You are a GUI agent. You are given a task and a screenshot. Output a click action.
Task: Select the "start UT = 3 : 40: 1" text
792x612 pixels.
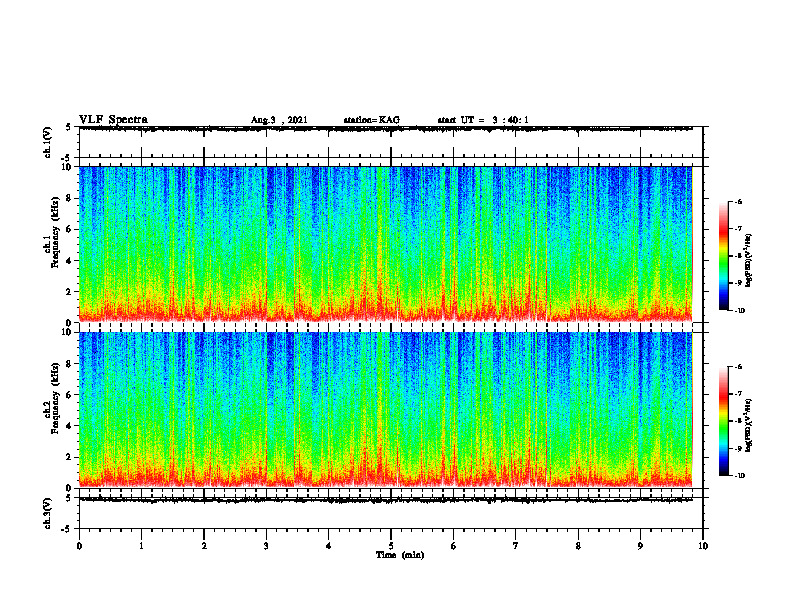coord(483,120)
